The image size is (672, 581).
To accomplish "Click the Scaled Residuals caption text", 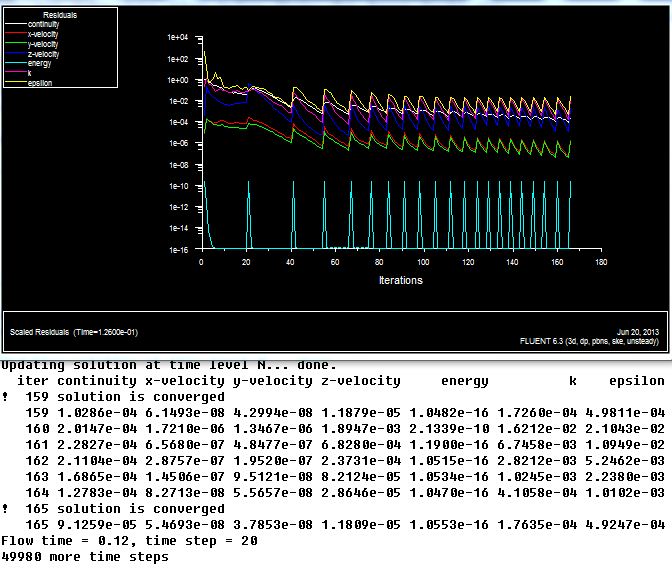I will pyautogui.click(x=75, y=332).
